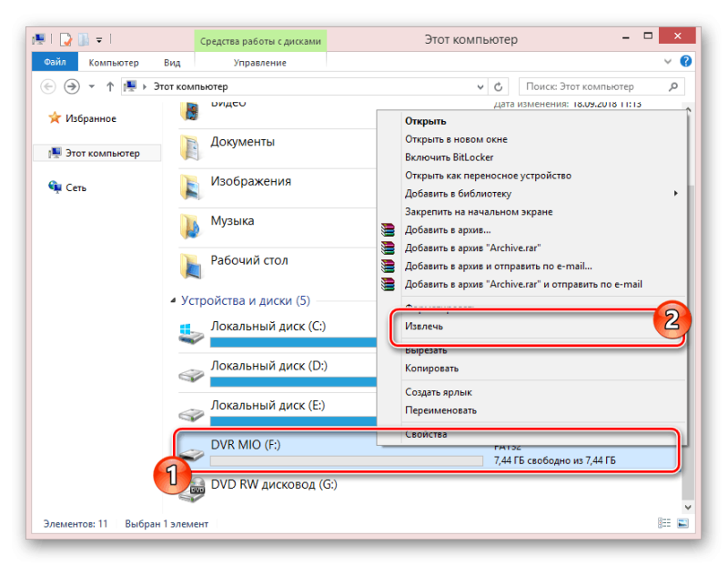Go up one level with up arrow

click(110, 86)
